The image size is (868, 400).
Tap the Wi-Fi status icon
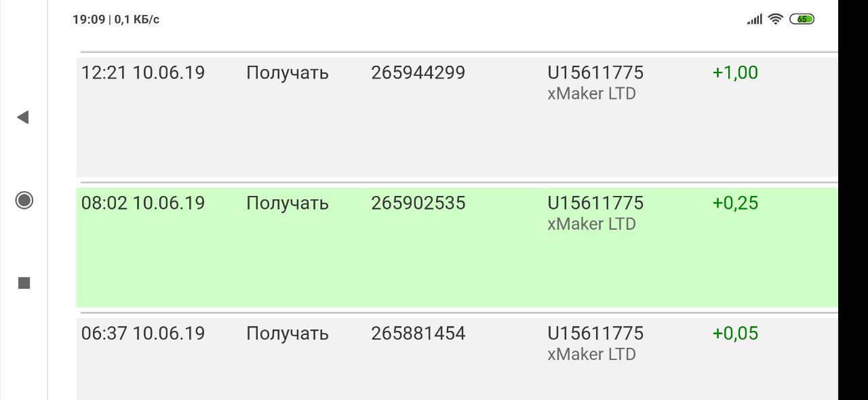(x=776, y=19)
